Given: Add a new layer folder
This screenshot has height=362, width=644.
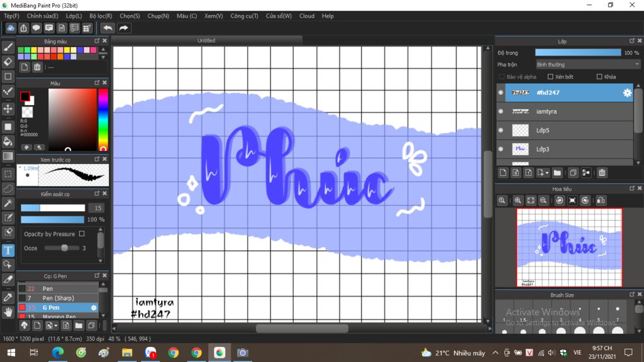Looking at the screenshot, I should tap(557, 173).
